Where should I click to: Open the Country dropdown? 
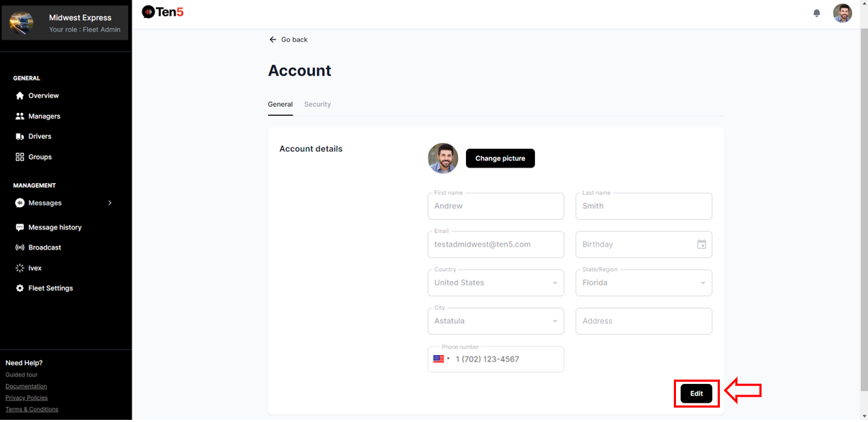pyautogui.click(x=554, y=283)
